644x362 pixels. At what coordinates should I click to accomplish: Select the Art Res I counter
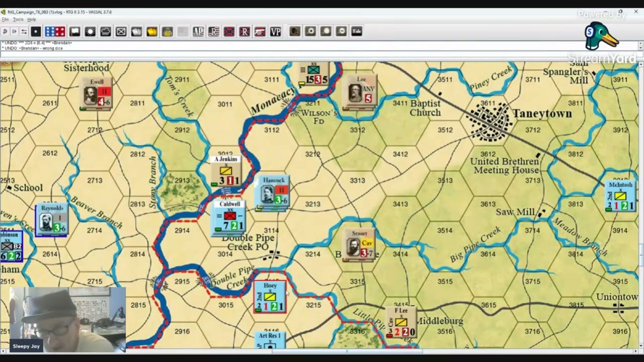(270, 339)
